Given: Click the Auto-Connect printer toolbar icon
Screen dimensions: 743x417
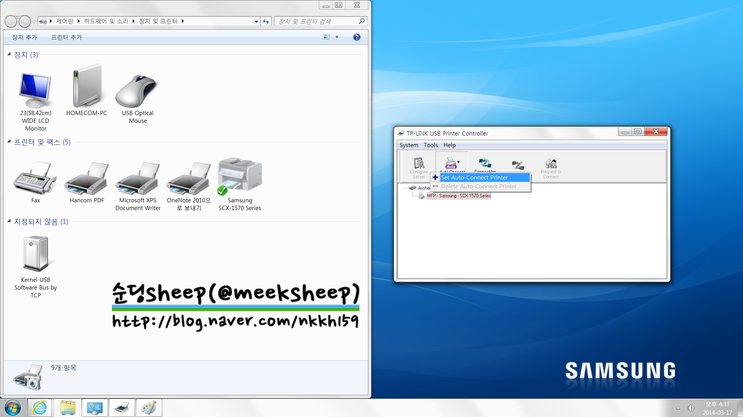Looking at the screenshot, I should 450,163.
